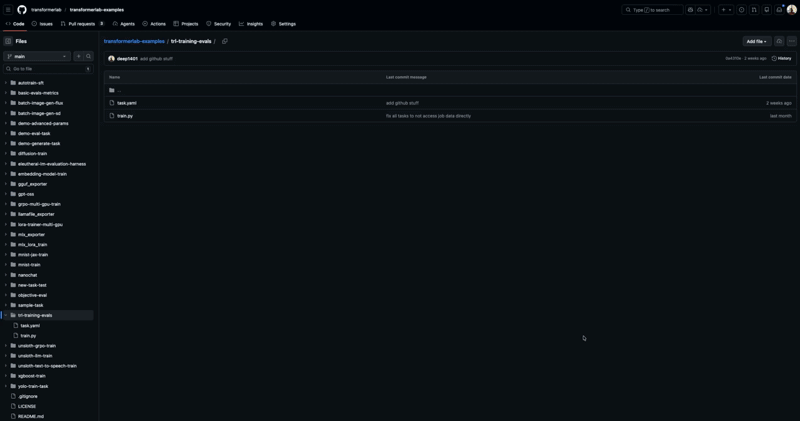
Task: Open the Repositories icon in top-right header
Action: click(x=767, y=10)
